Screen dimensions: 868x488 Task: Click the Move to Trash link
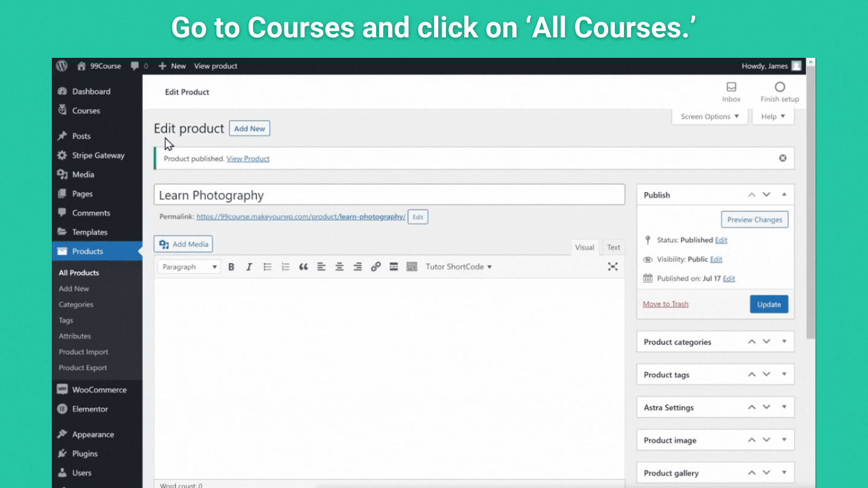point(665,304)
